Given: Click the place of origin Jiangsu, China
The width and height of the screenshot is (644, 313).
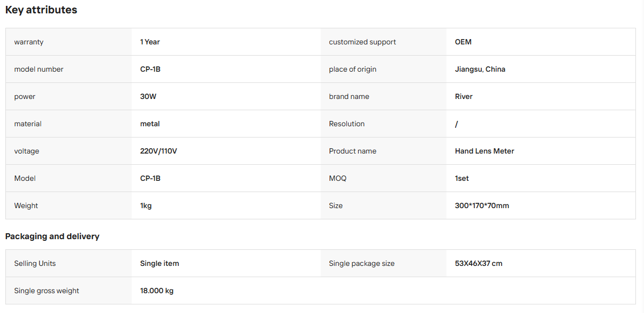Looking at the screenshot, I should [480, 69].
